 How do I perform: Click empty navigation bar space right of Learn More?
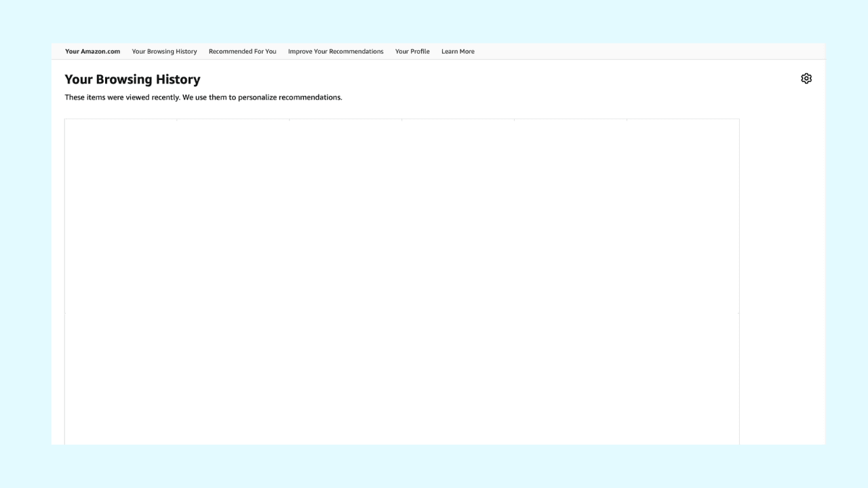click(x=644, y=52)
